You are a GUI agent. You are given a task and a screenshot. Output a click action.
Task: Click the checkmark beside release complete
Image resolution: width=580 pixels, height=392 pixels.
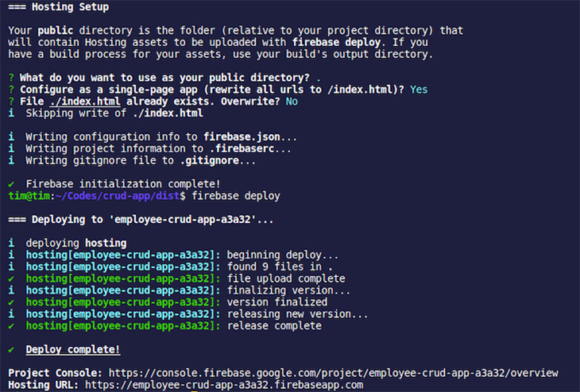pos(11,326)
